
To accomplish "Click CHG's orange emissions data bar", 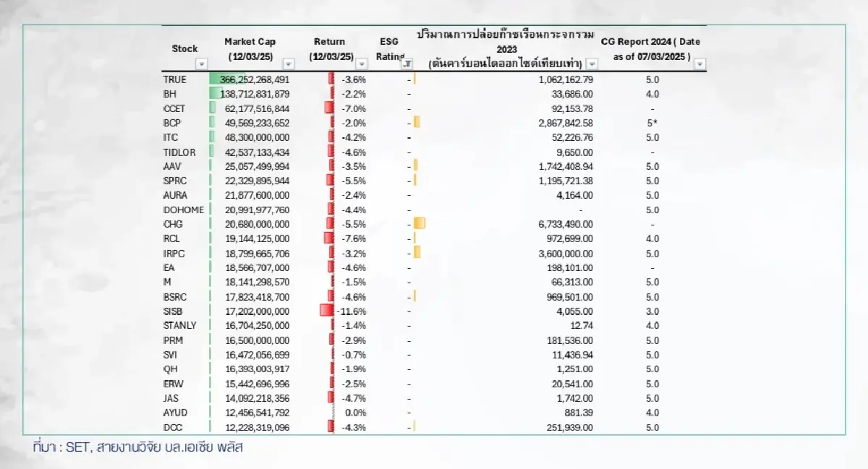I will point(420,224).
